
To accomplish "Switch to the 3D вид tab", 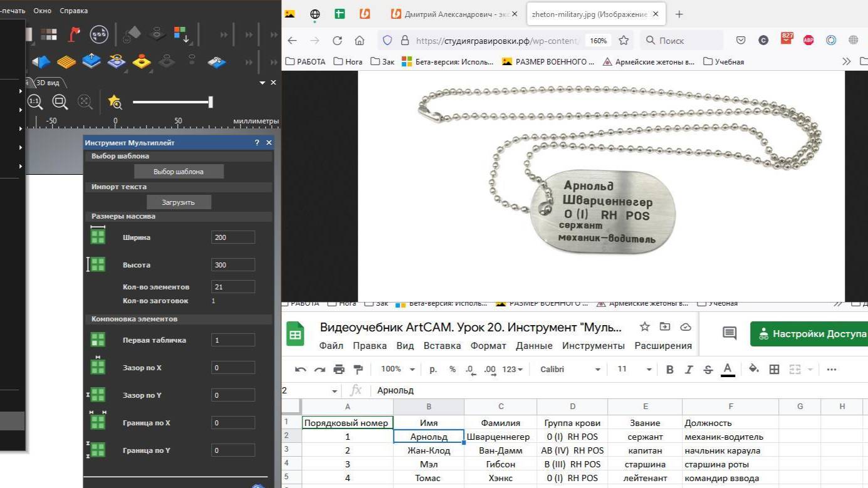I will (50, 83).
